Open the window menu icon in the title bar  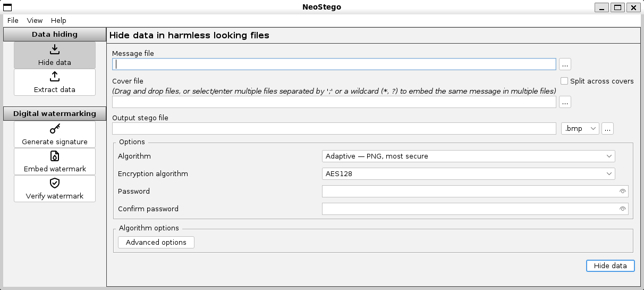7,7
